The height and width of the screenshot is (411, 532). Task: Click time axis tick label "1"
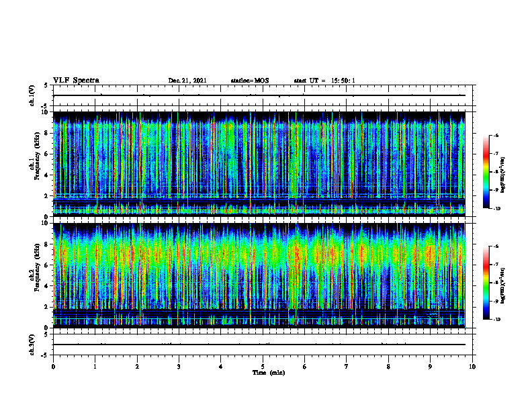tap(95, 367)
